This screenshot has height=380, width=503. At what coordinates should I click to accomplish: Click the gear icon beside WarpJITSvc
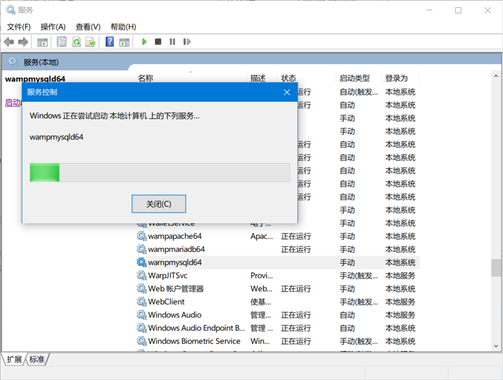click(x=142, y=275)
